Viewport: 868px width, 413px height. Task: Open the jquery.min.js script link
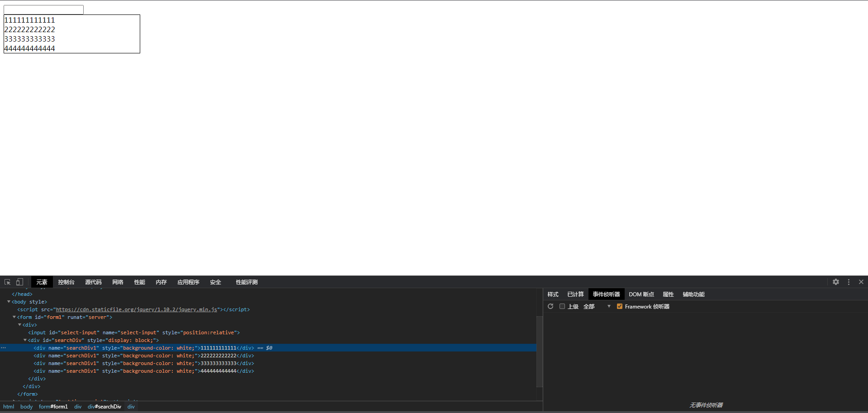click(x=136, y=309)
